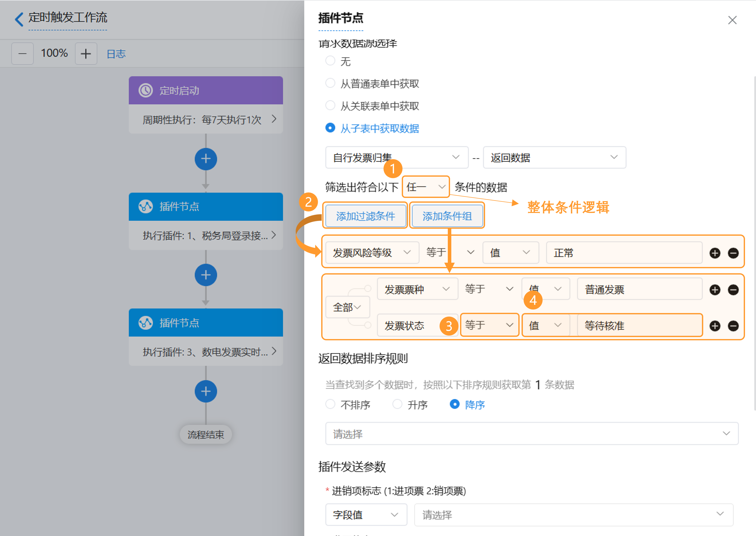Add node above 流程结束 with plus
The image size is (756, 536).
click(x=206, y=391)
